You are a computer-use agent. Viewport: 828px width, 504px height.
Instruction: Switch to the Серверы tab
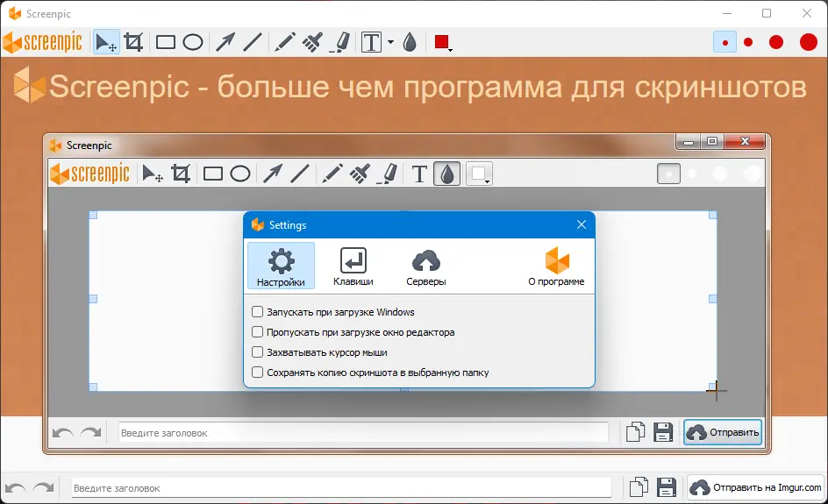pyautogui.click(x=426, y=266)
